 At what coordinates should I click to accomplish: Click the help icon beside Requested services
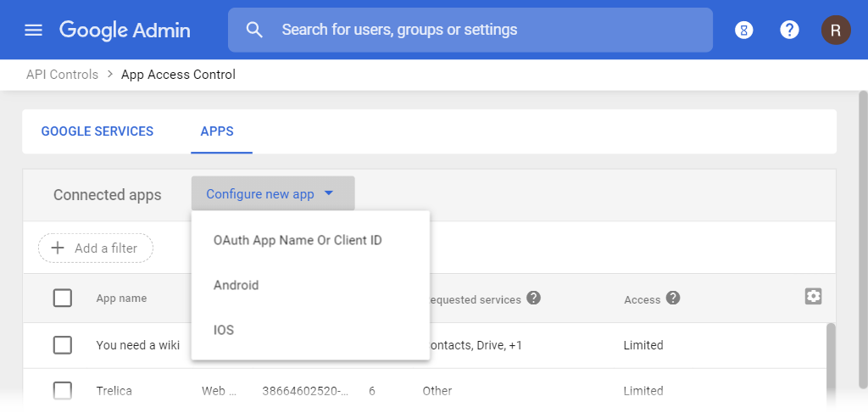coord(534,298)
